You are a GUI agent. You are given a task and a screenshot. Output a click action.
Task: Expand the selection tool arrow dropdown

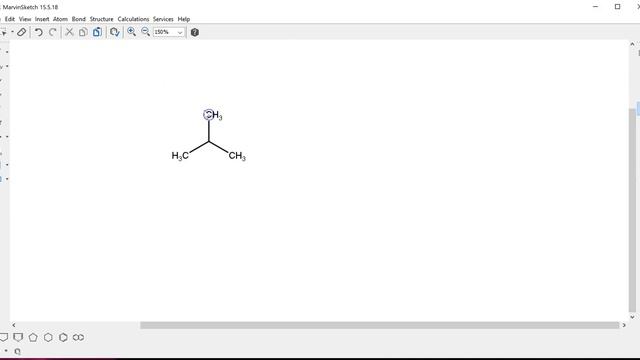tap(13, 32)
